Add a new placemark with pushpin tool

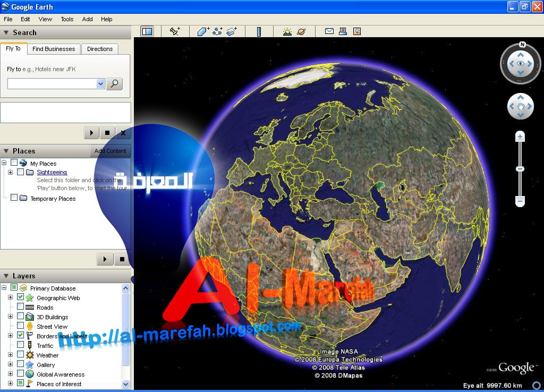pos(175,31)
